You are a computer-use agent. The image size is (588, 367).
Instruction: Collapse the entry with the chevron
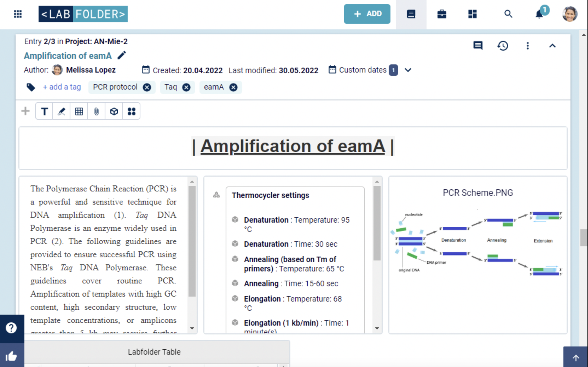(x=552, y=46)
